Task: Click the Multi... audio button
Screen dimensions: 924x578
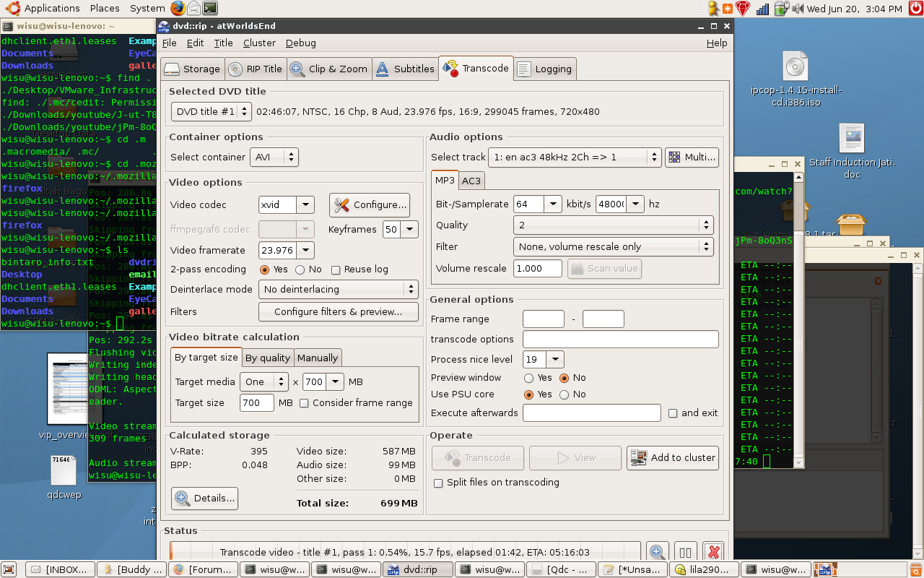Action: tap(692, 157)
